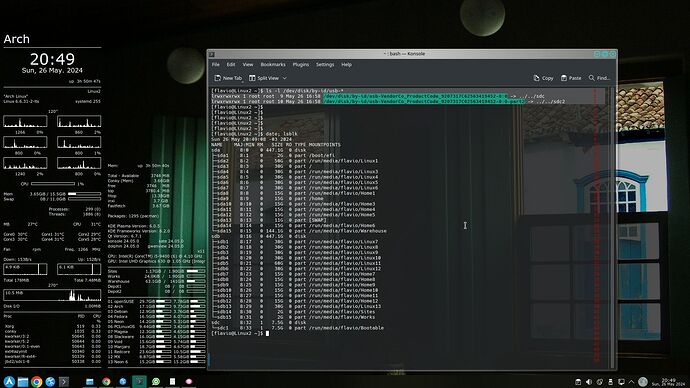Viewport: 690px width, 388px height.
Task: Click the 'date; lsblk' command text
Action: (x=282, y=134)
